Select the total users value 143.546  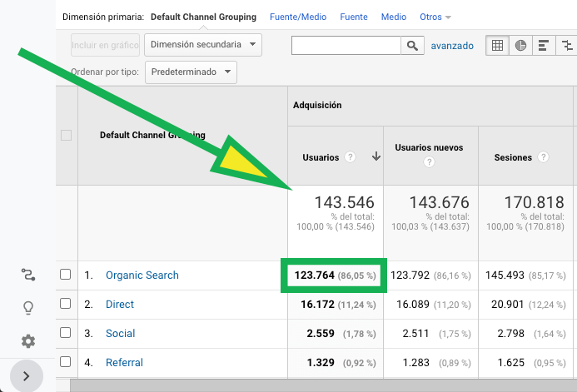[344, 202]
